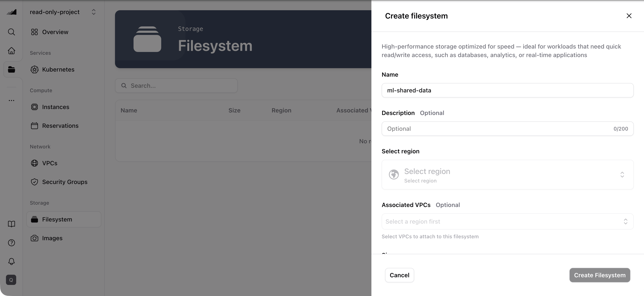Close the Create filesystem panel
Screen dimensions: 644x296
click(x=629, y=16)
